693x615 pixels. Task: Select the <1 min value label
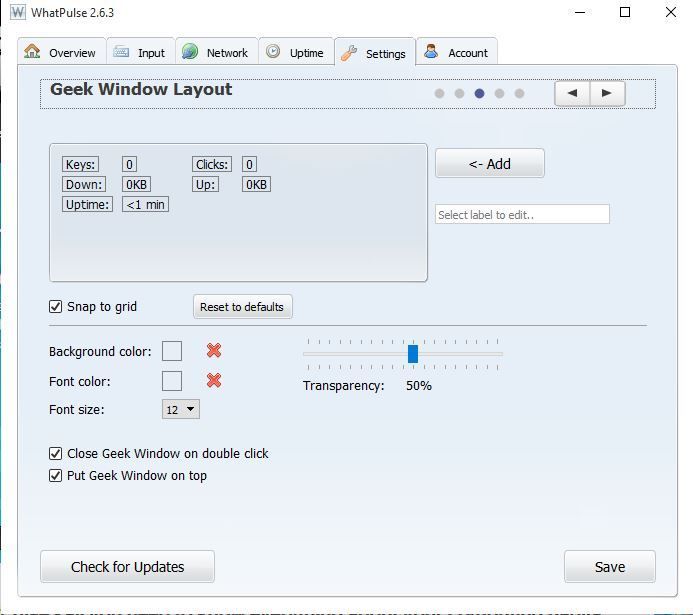click(x=145, y=204)
